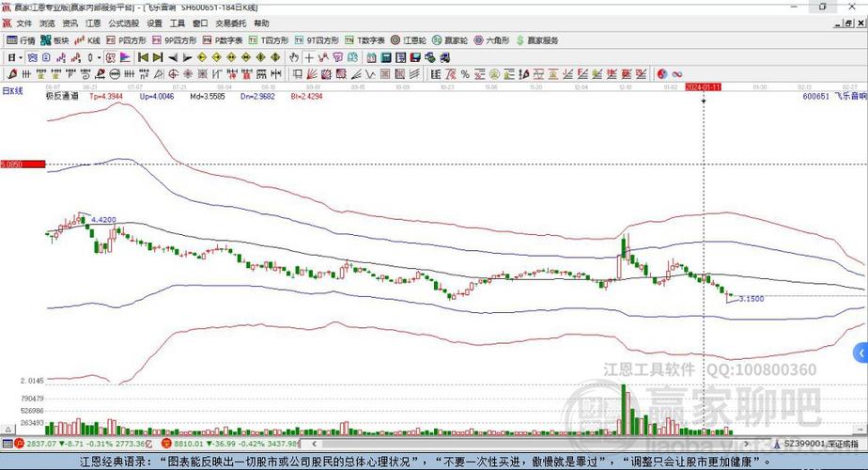Viewport: 868px width, 470px height.
Task: Open 赢家服务 with dollar icon
Action: 537,40
